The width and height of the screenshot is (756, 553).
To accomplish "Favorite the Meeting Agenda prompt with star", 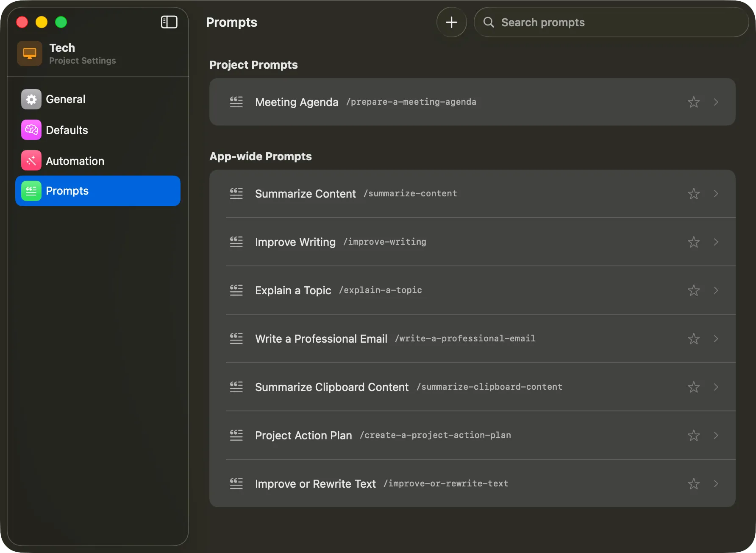I will (x=694, y=102).
